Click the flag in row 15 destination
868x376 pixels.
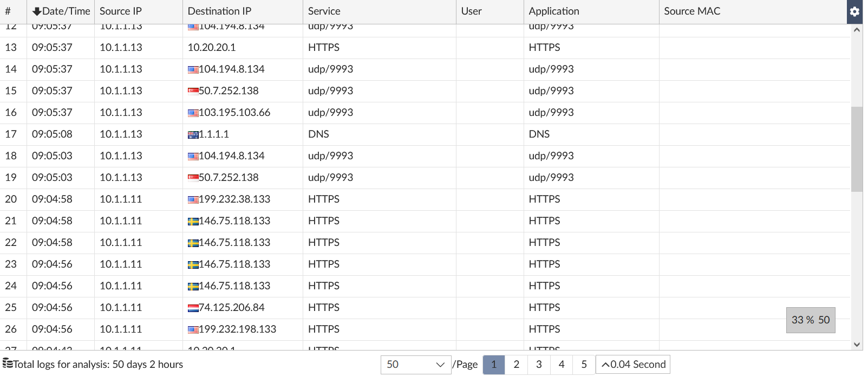click(193, 91)
